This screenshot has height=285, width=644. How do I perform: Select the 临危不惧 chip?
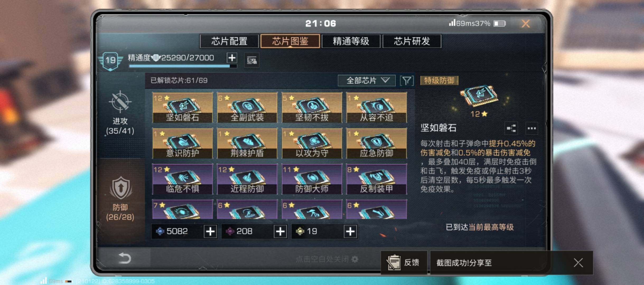[183, 179]
